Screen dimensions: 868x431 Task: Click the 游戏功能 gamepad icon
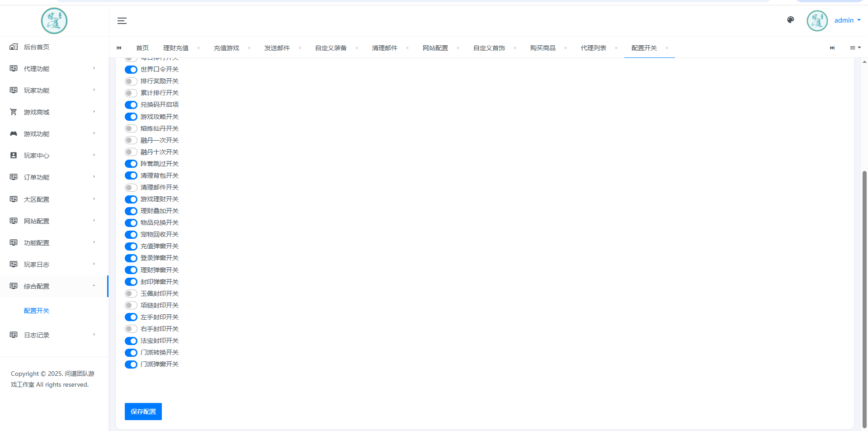tap(14, 134)
